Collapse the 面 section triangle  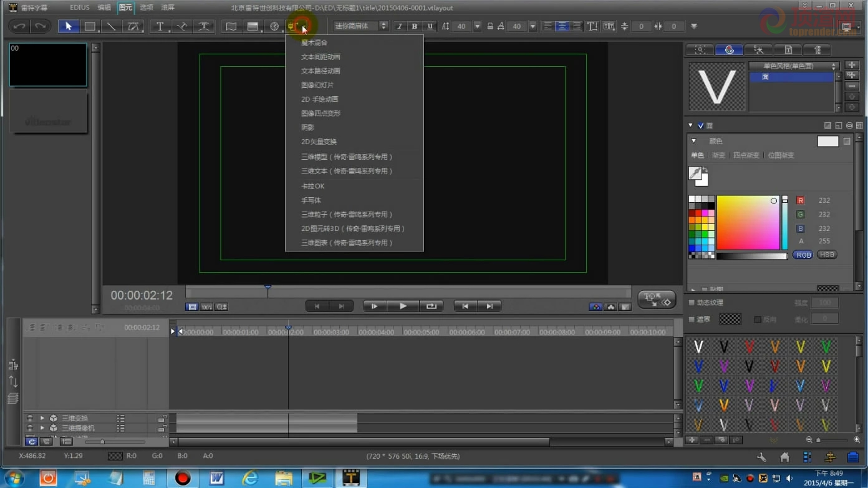pos(691,125)
